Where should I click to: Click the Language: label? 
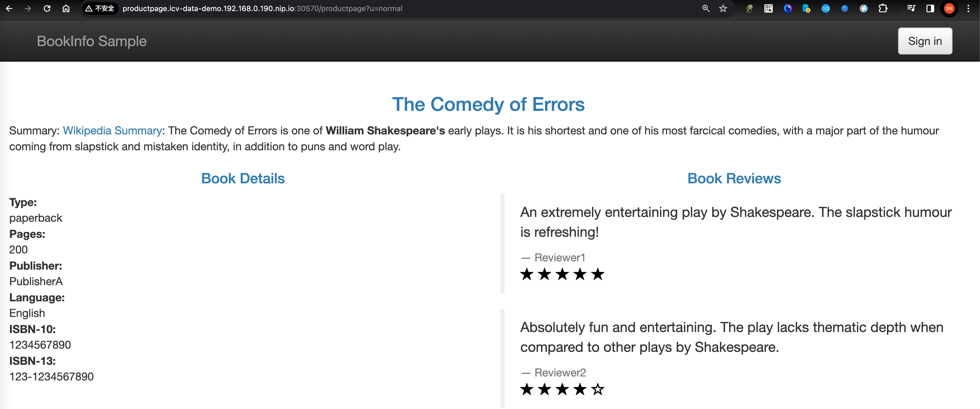click(37, 297)
